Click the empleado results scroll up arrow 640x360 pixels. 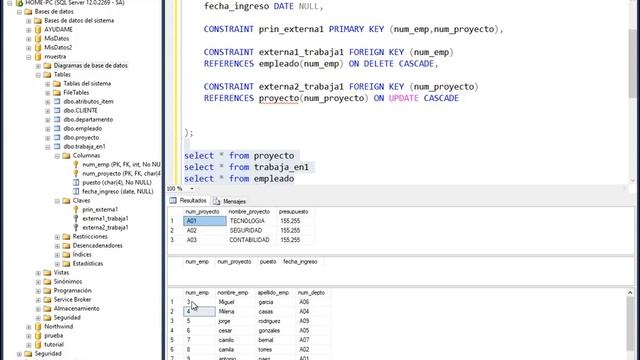[x=630, y=293]
